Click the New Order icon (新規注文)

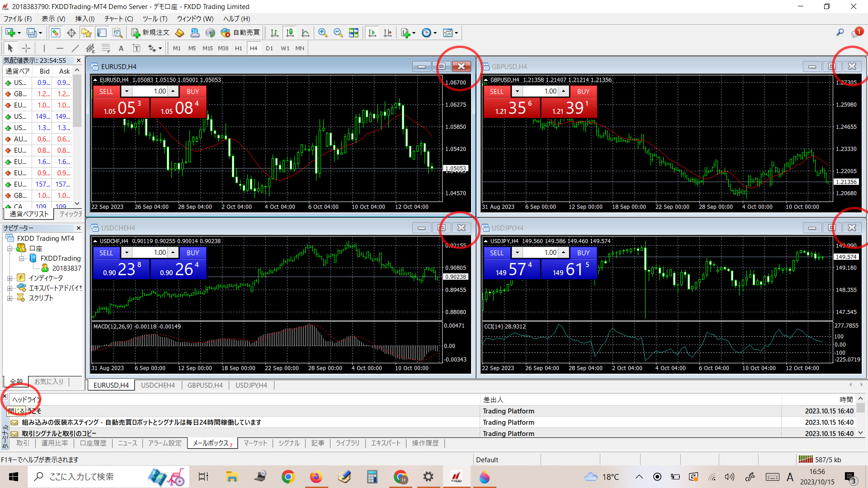(x=151, y=33)
